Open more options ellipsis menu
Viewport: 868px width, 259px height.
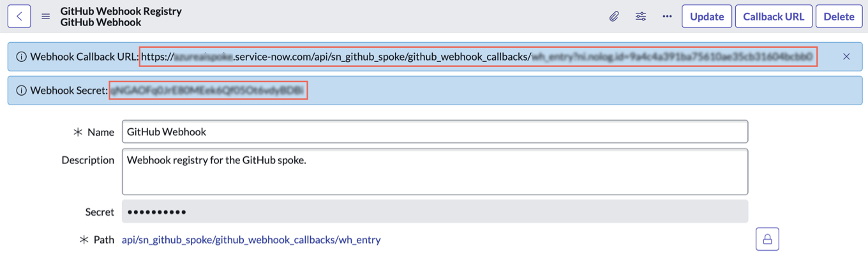coord(667,17)
